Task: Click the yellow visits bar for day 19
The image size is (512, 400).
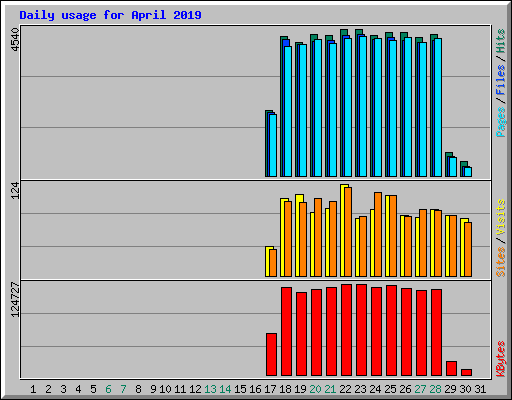Action: [x=298, y=235]
